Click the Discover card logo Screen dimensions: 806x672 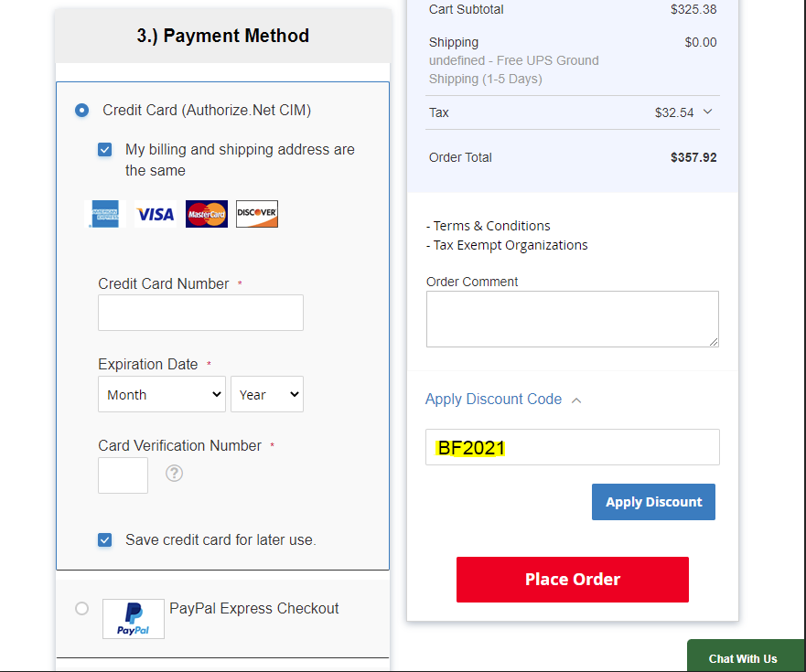click(257, 214)
